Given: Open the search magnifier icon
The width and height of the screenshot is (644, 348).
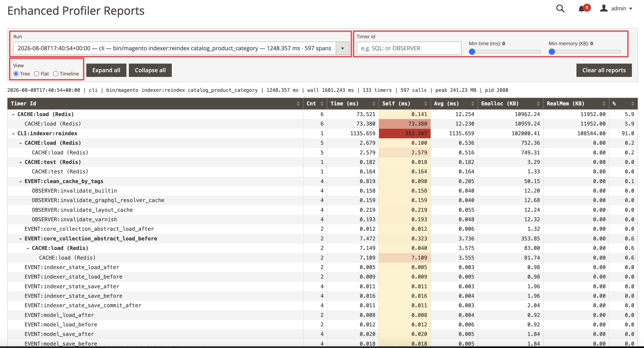Looking at the screenshot, I should click(x=560, y=8).
